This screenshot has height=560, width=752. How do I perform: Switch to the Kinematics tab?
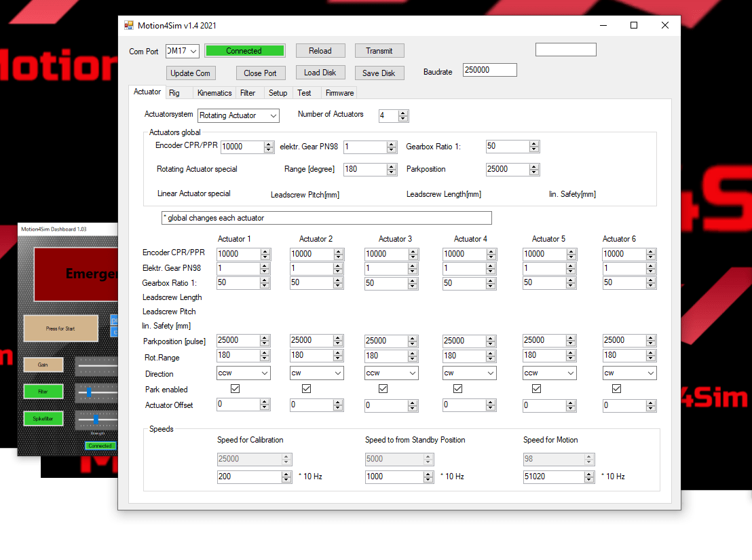pyautogui.click(x=214, y=93)
